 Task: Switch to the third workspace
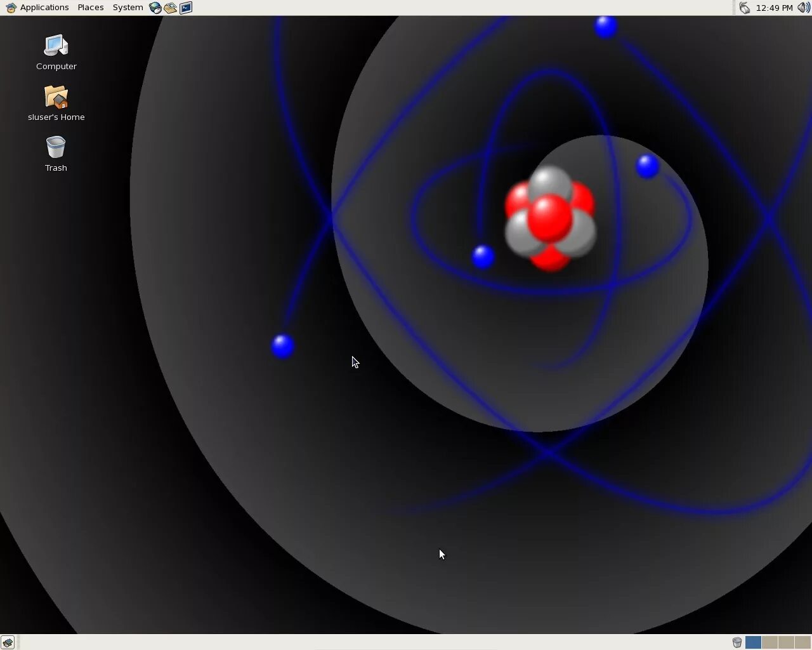786,642
